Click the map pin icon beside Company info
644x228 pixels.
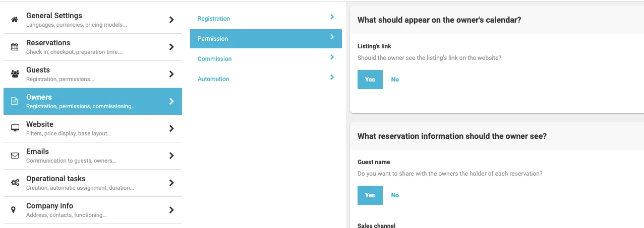click(15, 210)
